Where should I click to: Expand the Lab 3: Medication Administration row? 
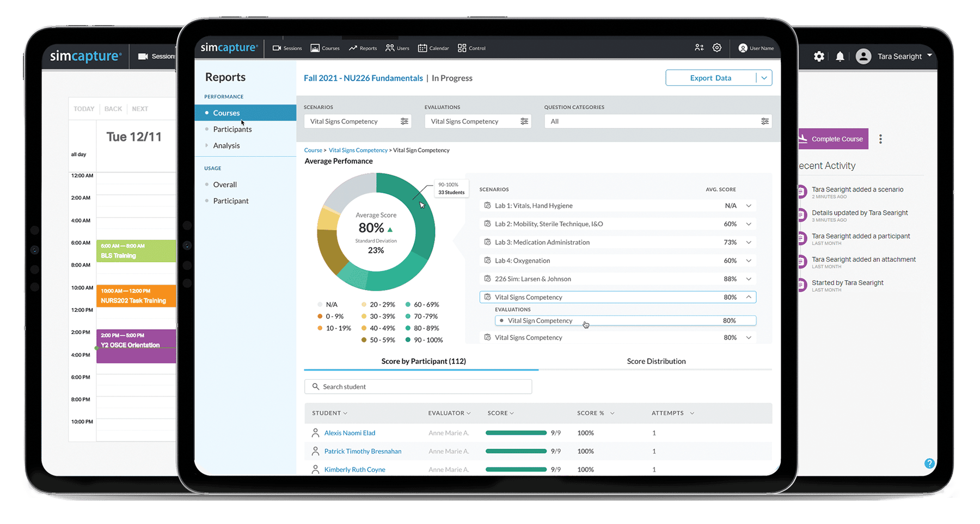coord(749,242)
